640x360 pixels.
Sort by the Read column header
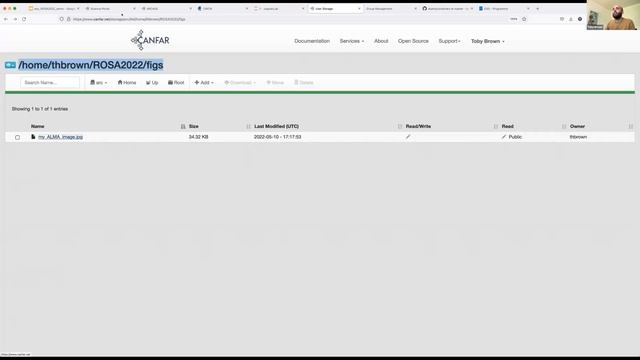pos(507,126)
